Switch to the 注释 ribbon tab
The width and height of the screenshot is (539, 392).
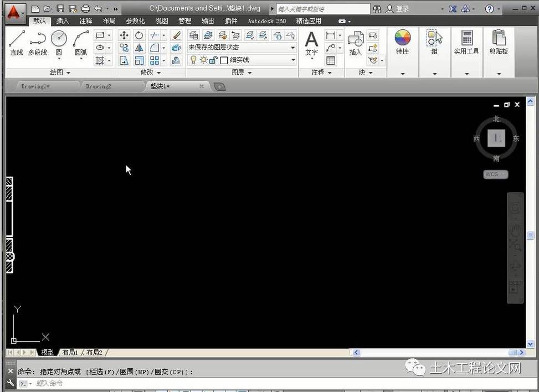pyautogui.click(x=86, y=21)
